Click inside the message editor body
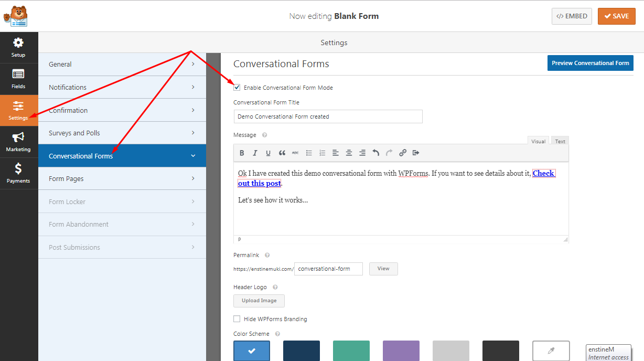 [x=401, y=198]
